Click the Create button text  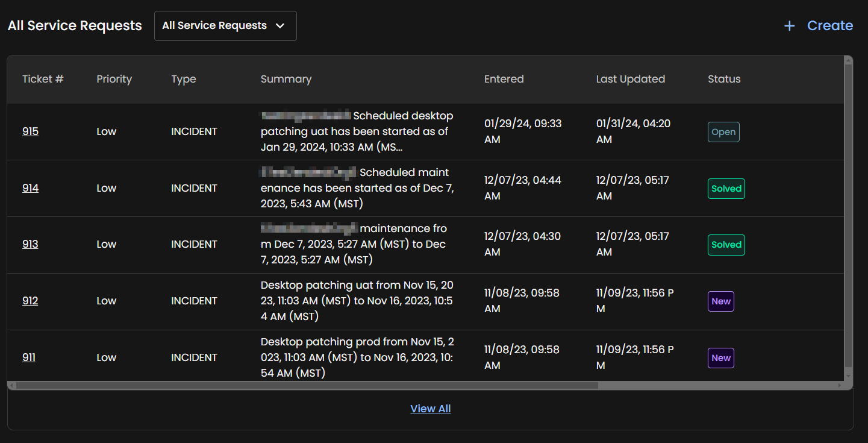829,26
